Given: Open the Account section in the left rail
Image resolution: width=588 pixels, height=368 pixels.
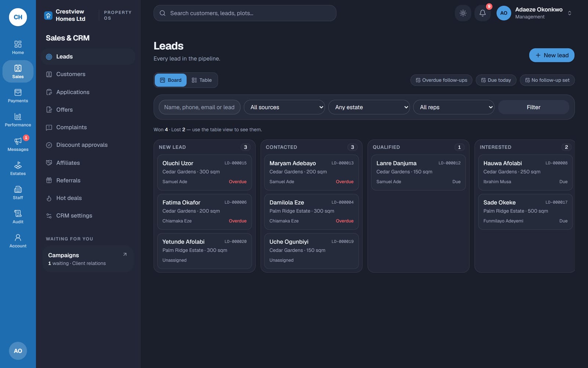Looking at the screenshot, I should click(18, 241).
